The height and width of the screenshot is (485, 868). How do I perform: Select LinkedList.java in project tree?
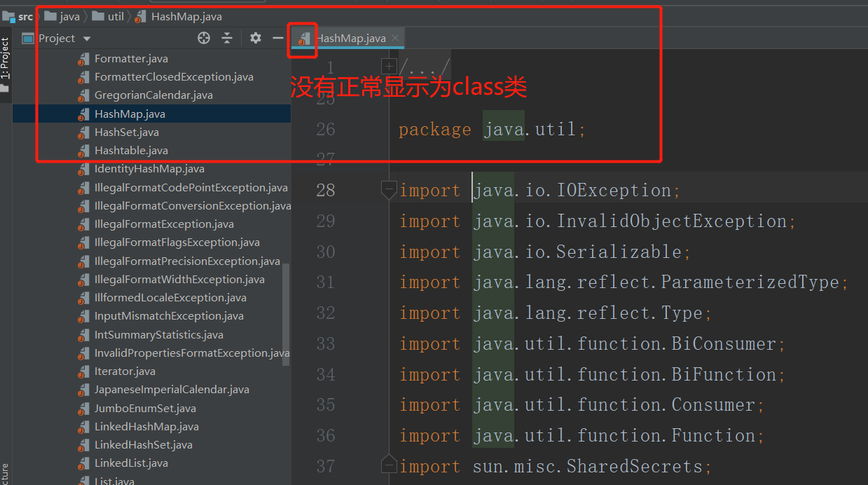[x=131, y=463]
